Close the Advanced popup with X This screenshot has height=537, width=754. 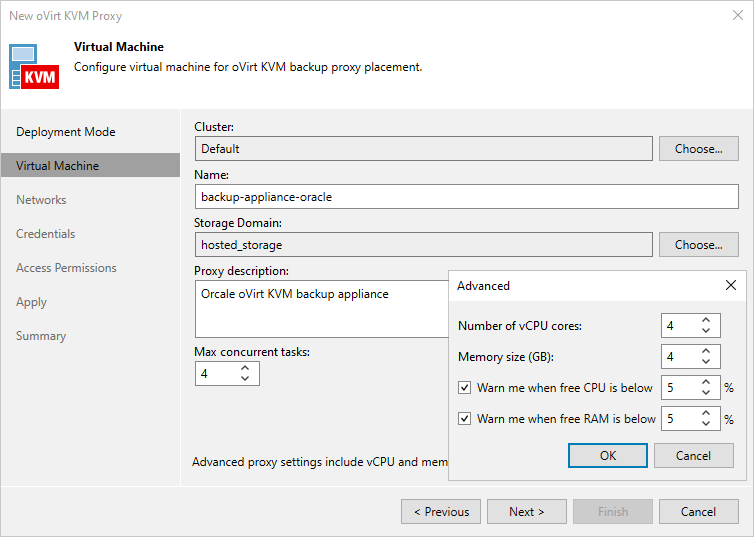point(731,285)
